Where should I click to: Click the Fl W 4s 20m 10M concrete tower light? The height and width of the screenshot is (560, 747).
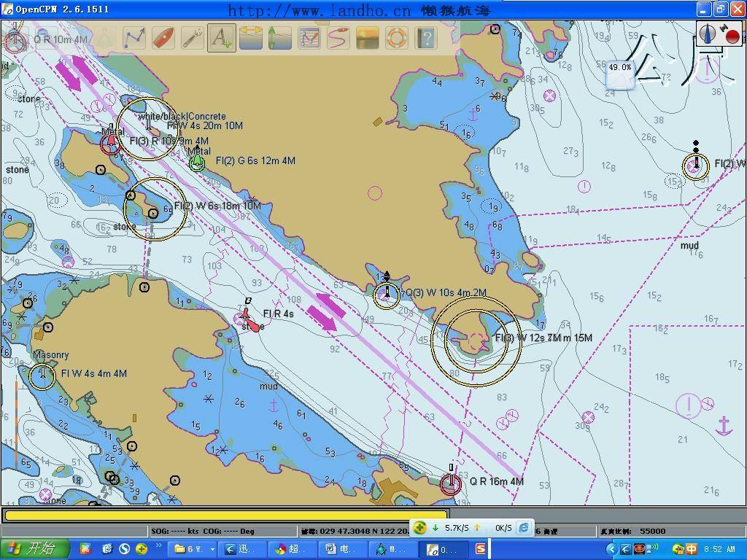point(148,129)
